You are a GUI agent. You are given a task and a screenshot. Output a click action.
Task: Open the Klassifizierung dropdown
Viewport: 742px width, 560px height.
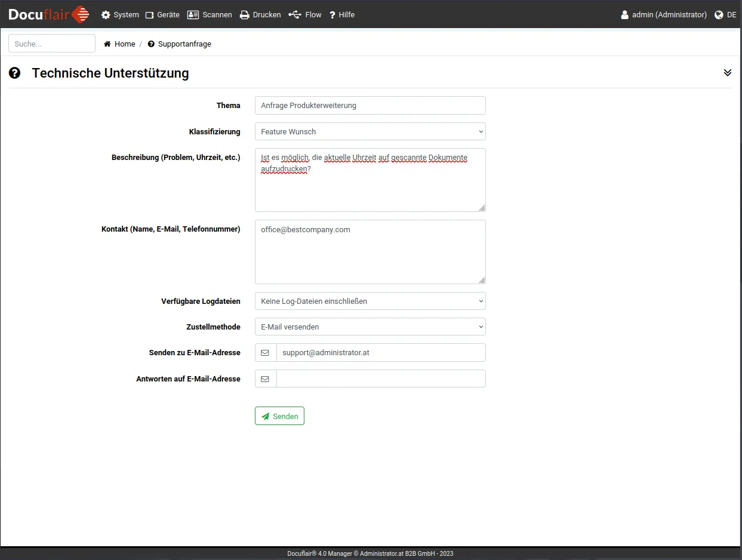click(x=370, y=131)
